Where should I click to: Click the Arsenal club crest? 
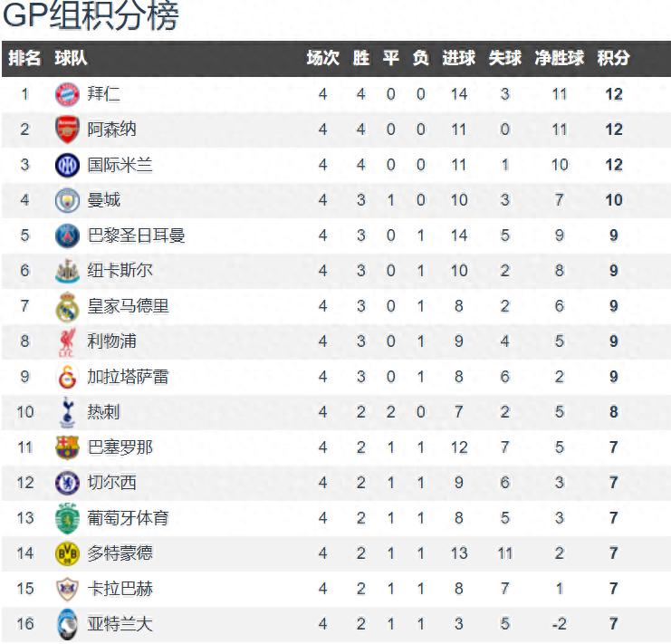(x=68, y=130)
